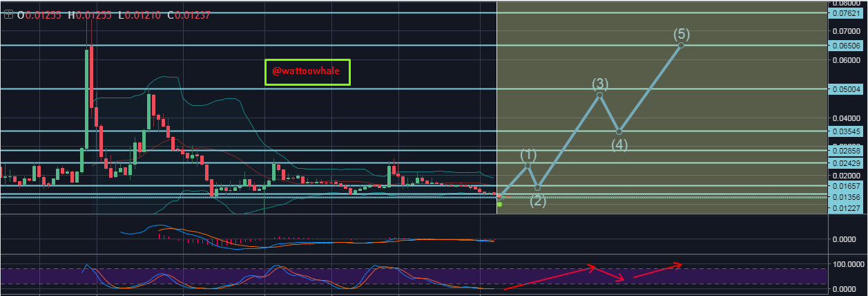This screenshot has height=296, width=868.
Task: Select the open price value 0.01255
Action: (44, 15)
